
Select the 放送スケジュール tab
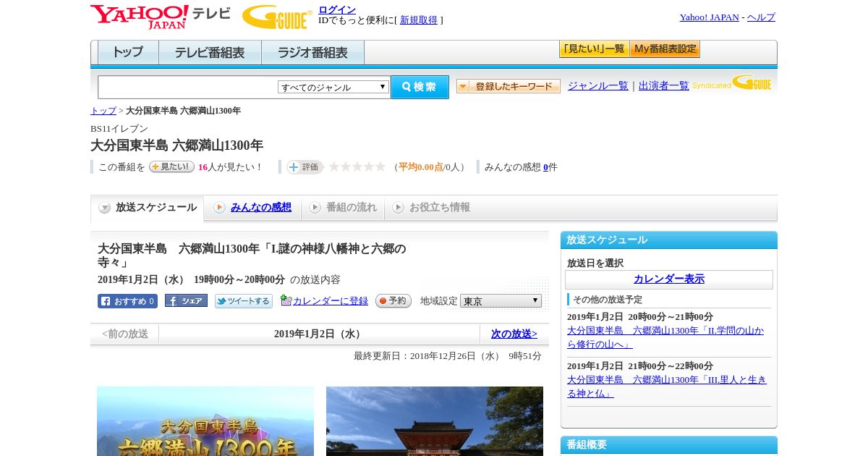(148, 208)
